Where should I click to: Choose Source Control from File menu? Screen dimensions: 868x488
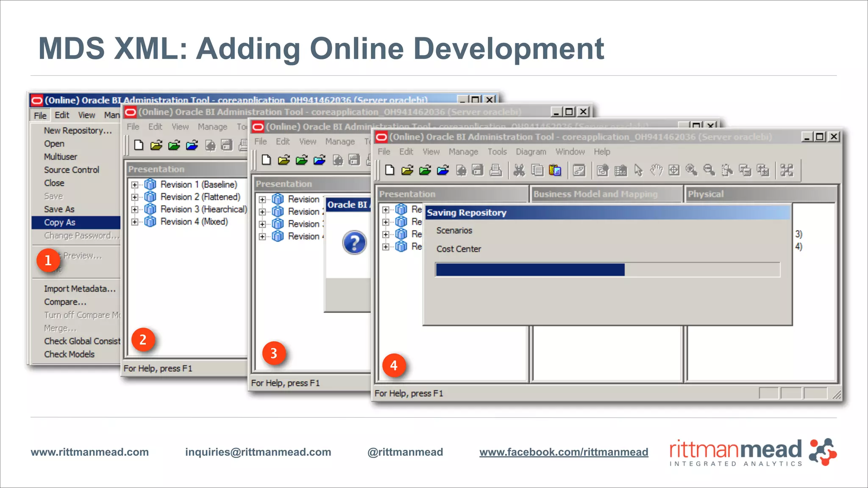point(72,170)
